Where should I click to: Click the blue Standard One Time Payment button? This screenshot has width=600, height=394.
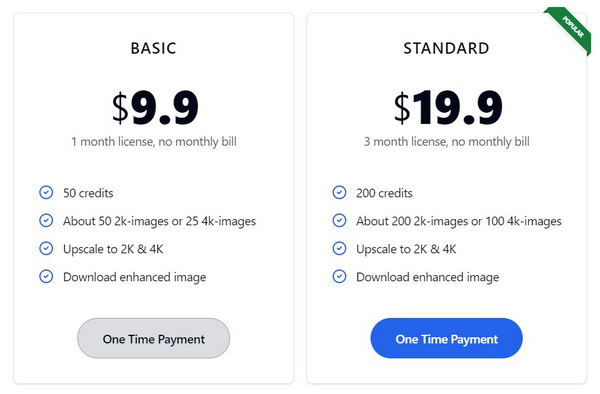click(446, 338)
